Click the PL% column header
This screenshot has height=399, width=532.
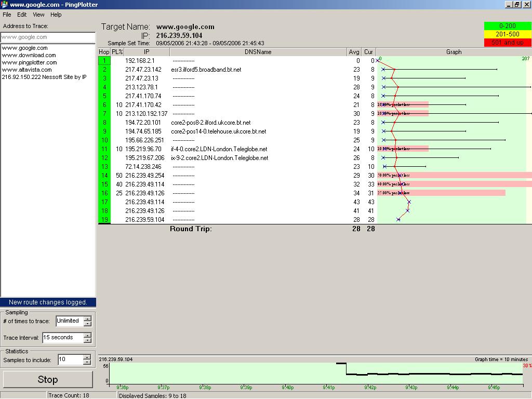[x=117, y=52]
